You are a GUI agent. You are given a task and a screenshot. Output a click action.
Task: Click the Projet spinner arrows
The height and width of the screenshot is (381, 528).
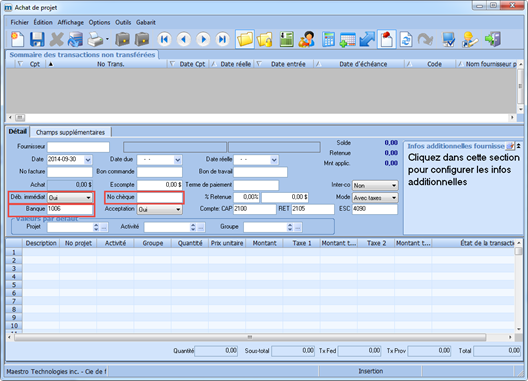point(96,227)
